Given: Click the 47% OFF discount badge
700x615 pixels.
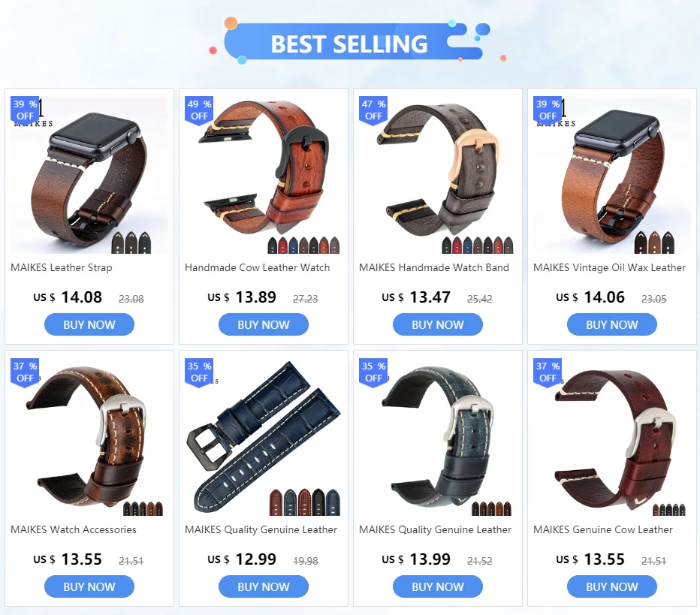Looking at the screenshot, I should tap(373, 110).
